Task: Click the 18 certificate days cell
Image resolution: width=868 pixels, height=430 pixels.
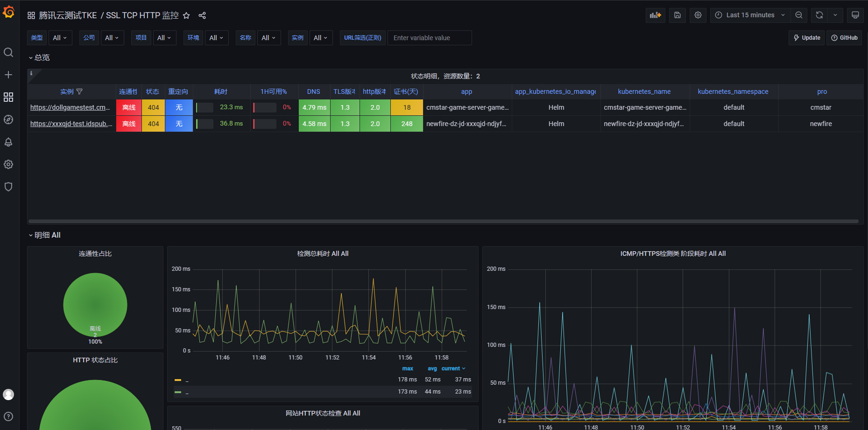Action: 407,107
